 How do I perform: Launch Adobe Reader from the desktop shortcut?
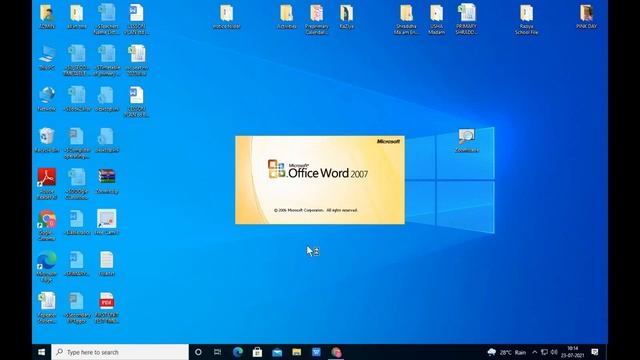coord(47,184)
